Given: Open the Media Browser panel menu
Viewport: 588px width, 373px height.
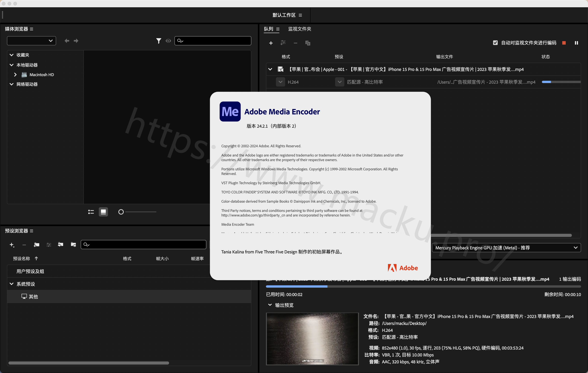Looking at the screenshot, I should point(32,29).
